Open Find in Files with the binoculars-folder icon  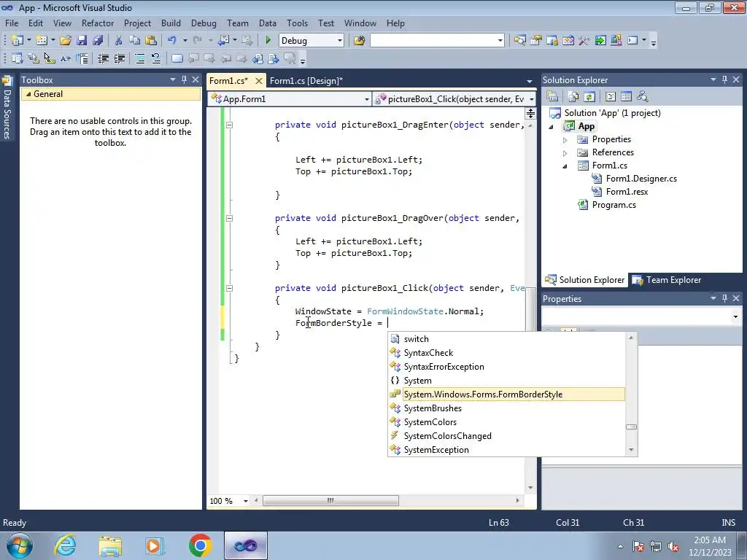point(359,41)
